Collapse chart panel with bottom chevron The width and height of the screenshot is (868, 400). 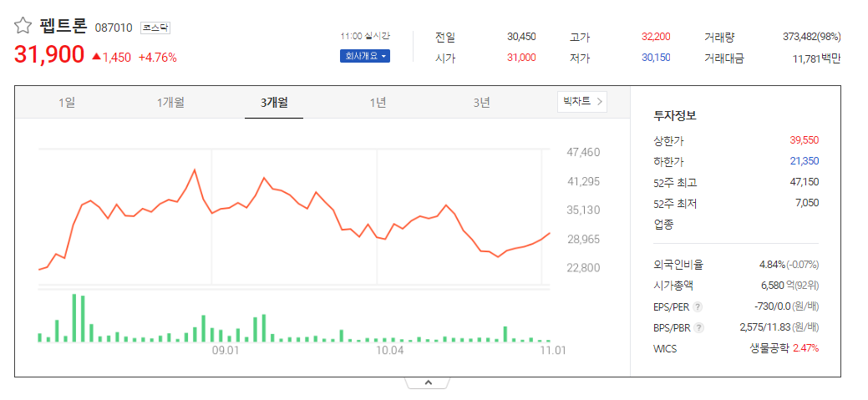tap(428, 382)
